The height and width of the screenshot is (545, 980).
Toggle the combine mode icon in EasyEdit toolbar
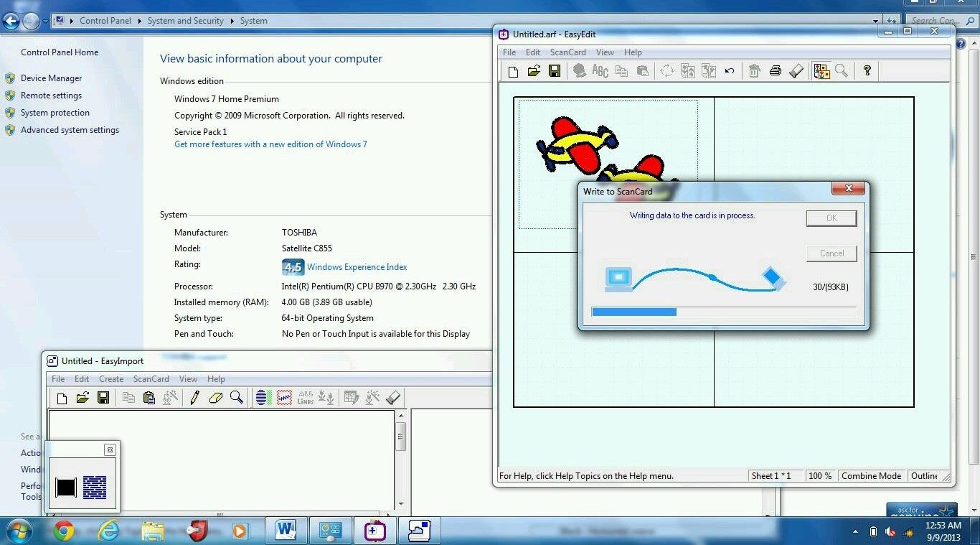[821, 71]
